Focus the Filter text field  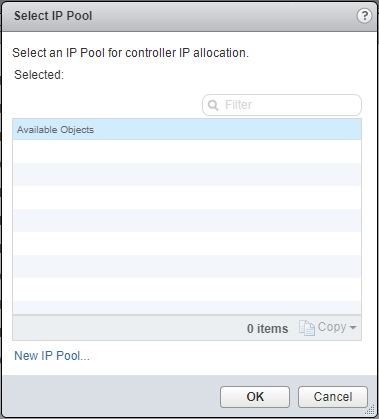pyautogui.click(x=282, y=105)
